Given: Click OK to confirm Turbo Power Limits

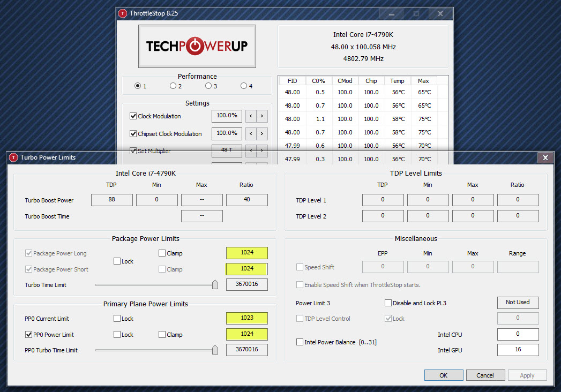Looking at the screenshot, I should tap(444, 375).
